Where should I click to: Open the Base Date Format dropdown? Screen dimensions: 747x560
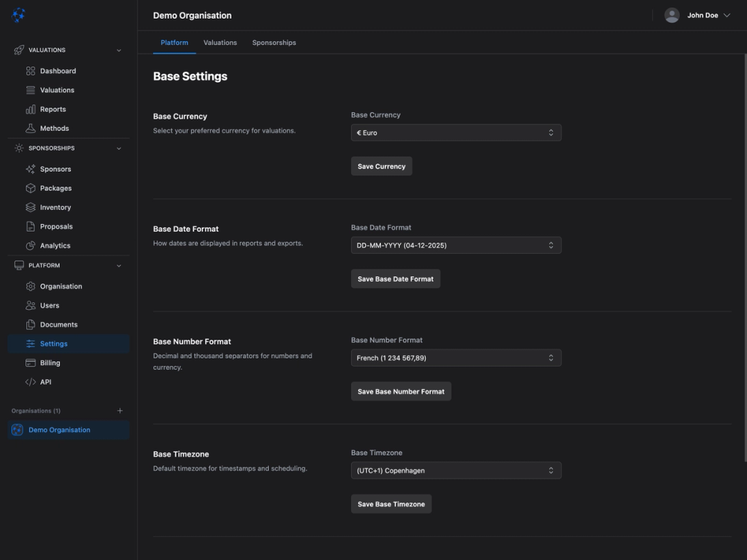[456, 244]
